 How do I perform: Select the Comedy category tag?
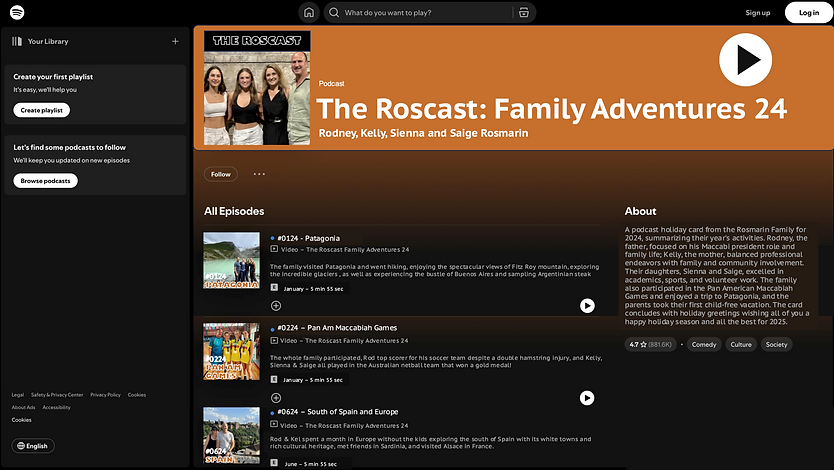click(704, 345)
